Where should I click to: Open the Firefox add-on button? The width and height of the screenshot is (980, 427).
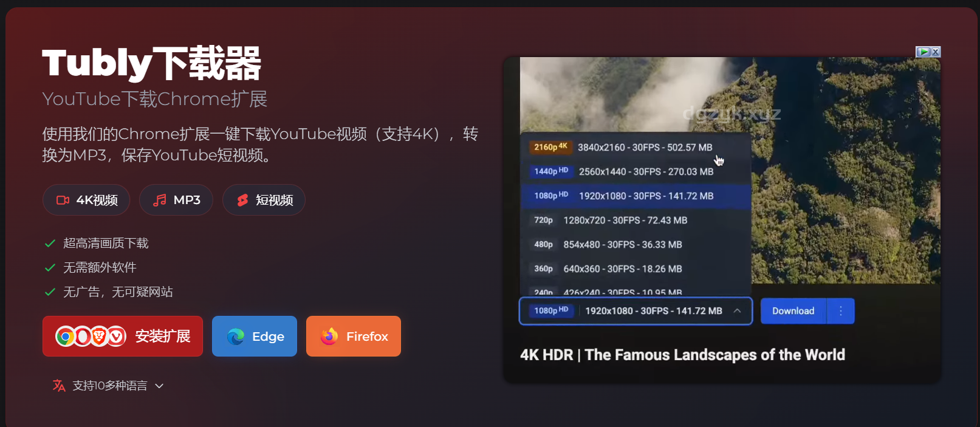[354, 336]
